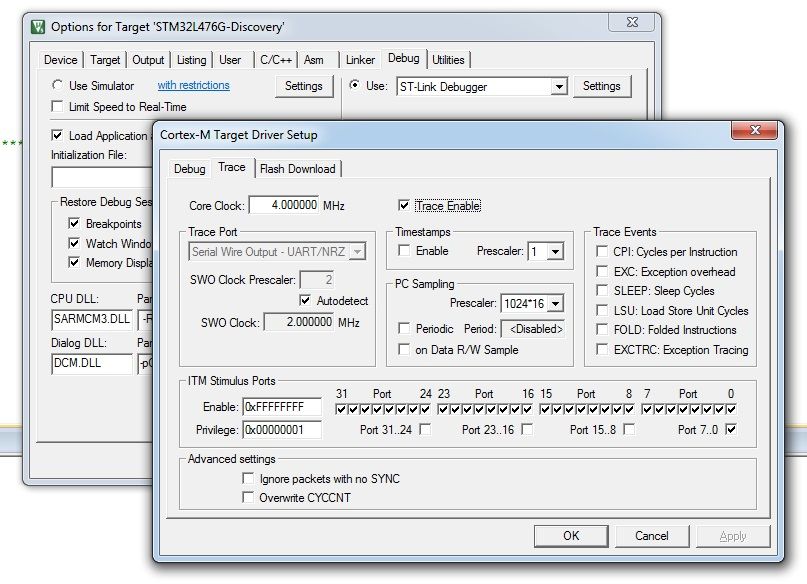
Task: Toggle Watch Windows restore checkbox
Action: click(x=74, y=243)
